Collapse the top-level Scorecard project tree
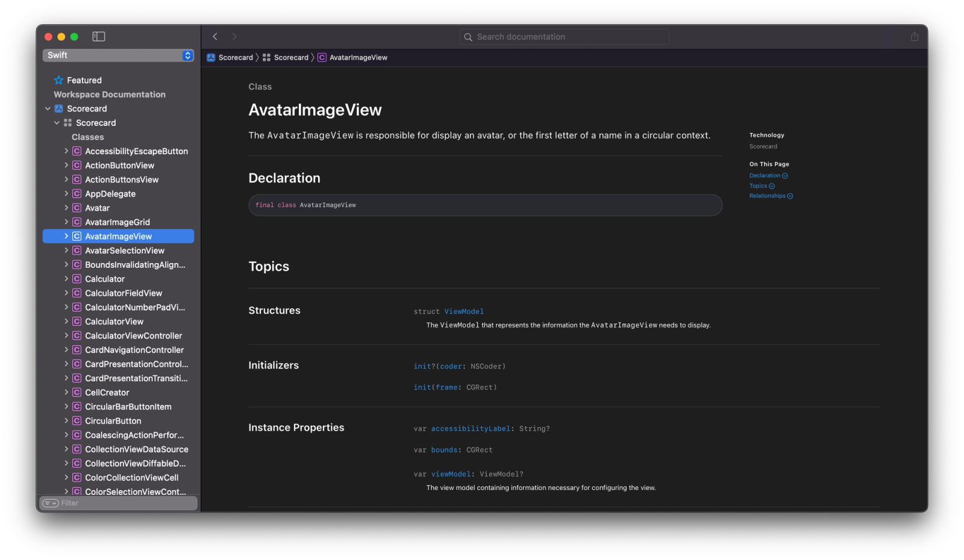The width and height of the screenshot is (964, 560). [48, 109]
